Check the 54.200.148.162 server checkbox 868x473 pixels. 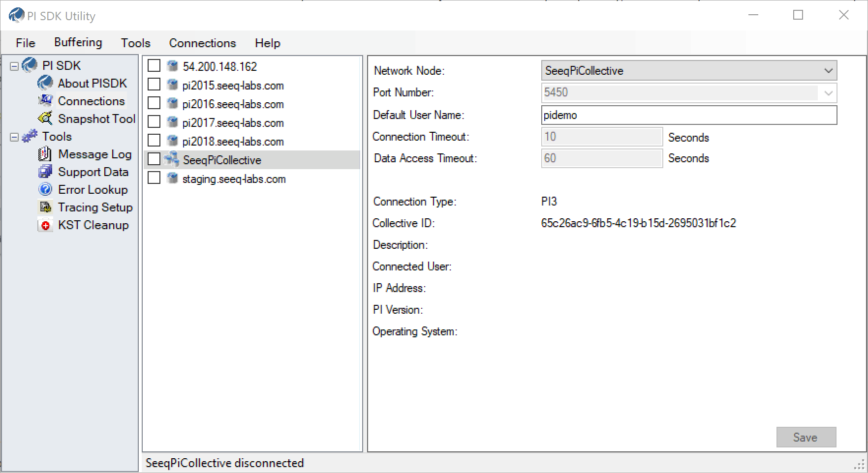(154, 66)
